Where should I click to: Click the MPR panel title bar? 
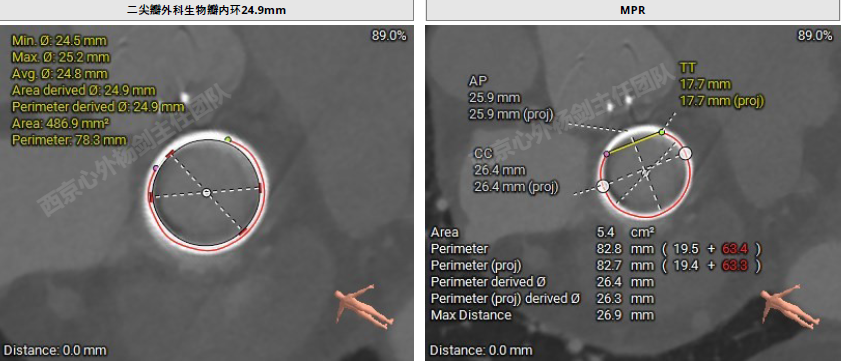coord(634,10)
